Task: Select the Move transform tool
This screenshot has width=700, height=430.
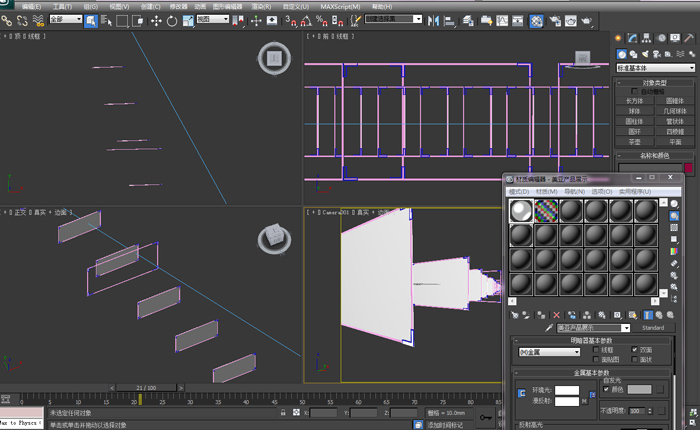Action: click(x=156, y=20)
